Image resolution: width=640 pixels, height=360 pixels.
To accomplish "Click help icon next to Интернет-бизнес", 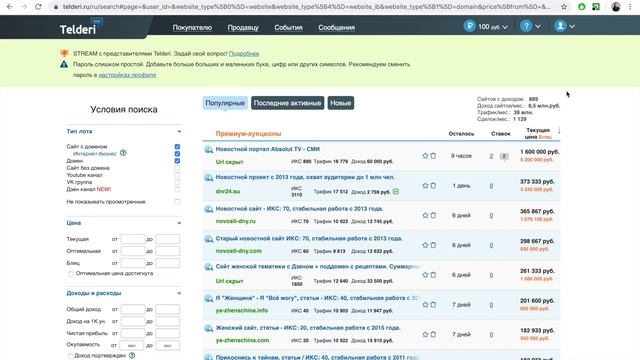I will (x=123, y=153).
